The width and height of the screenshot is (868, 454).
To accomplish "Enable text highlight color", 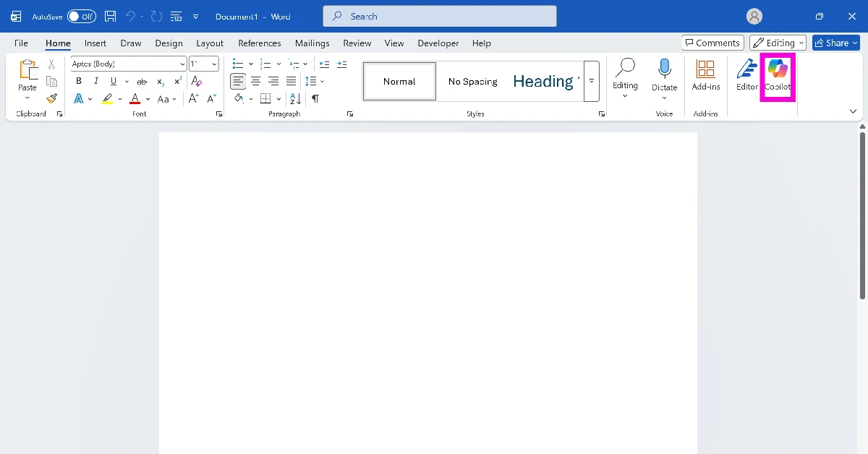I will tap(107, 98).
